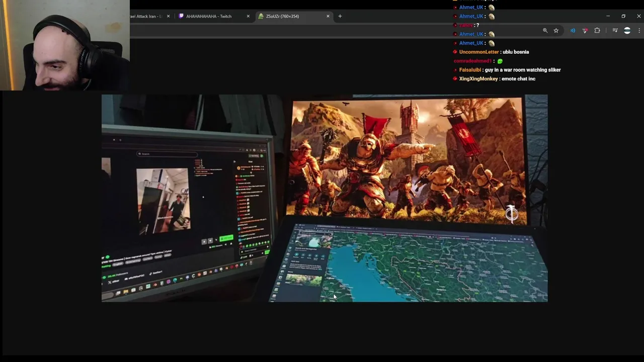Close the ZSoUZr image tab
This screenshot has width=644, height=362.
[x=328, y=16]
